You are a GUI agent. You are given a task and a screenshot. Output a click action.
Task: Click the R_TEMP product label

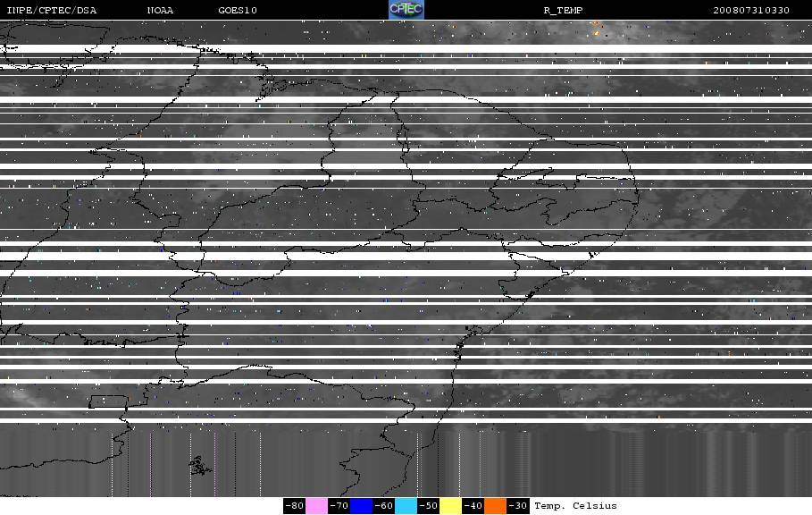(564, 11)
